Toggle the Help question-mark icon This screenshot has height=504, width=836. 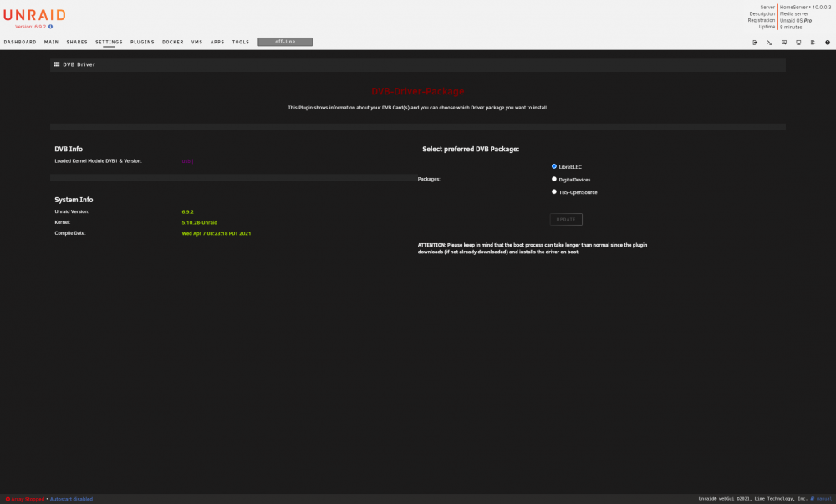[828, 42]
